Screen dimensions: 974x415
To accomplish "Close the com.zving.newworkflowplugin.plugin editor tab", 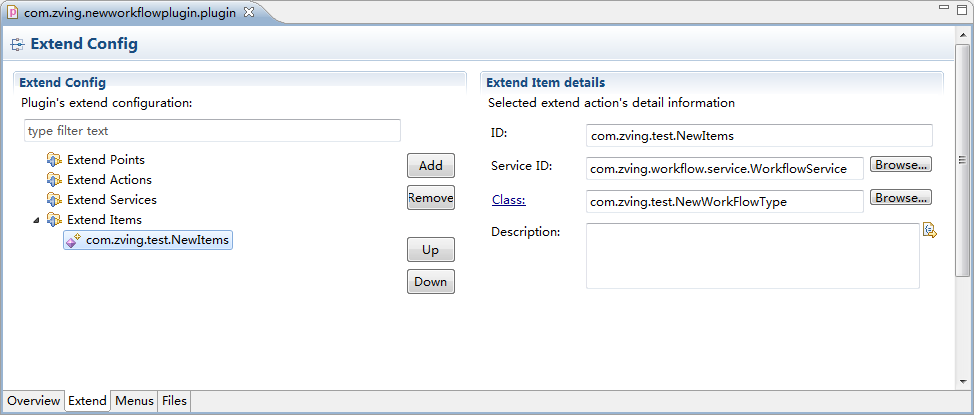I will [x=249, y=12].
